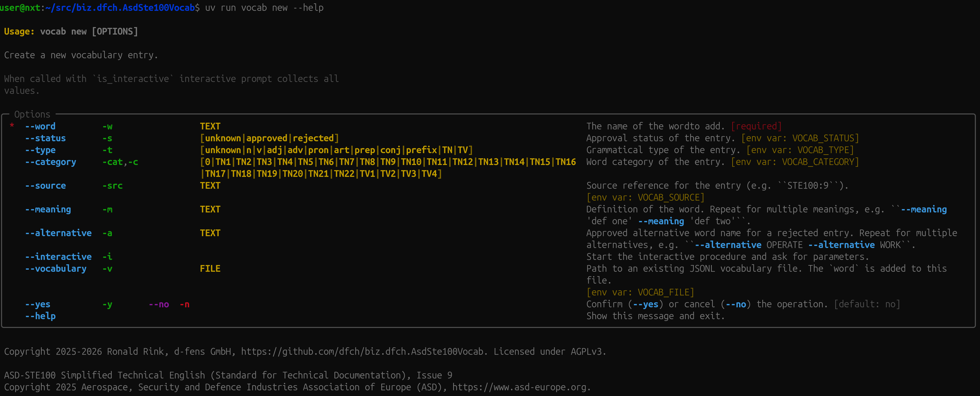
Task: Click the -t short flag
Action: pos(107,150)
